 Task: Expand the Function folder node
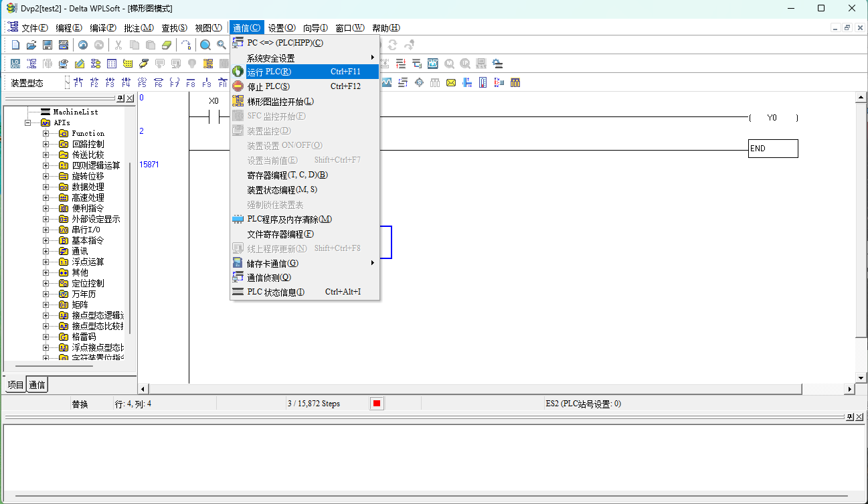(46, 133)
